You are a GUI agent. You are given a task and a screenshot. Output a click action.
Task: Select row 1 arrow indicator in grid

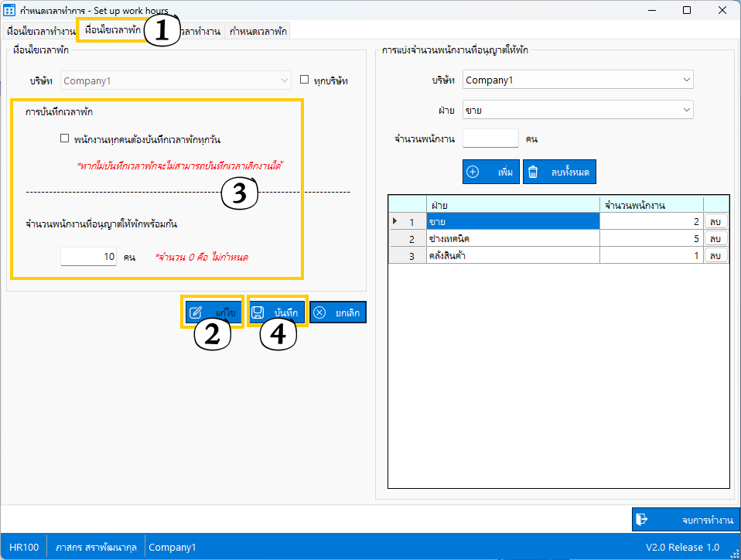396,222
